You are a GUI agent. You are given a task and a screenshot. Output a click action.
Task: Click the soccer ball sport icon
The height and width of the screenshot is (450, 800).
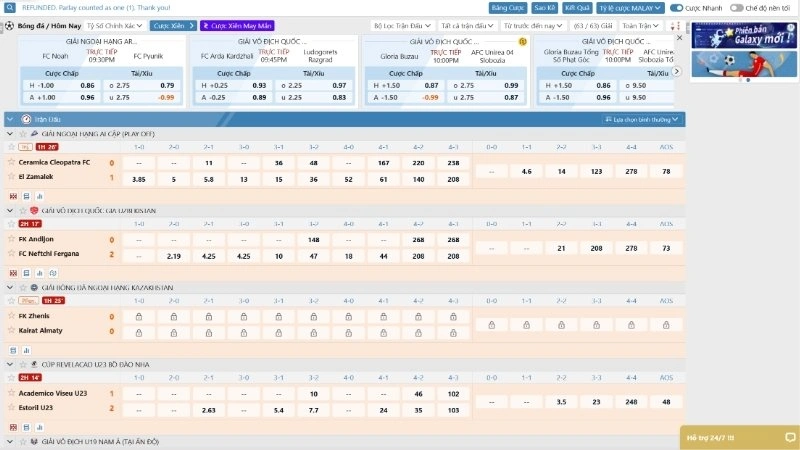9,25
